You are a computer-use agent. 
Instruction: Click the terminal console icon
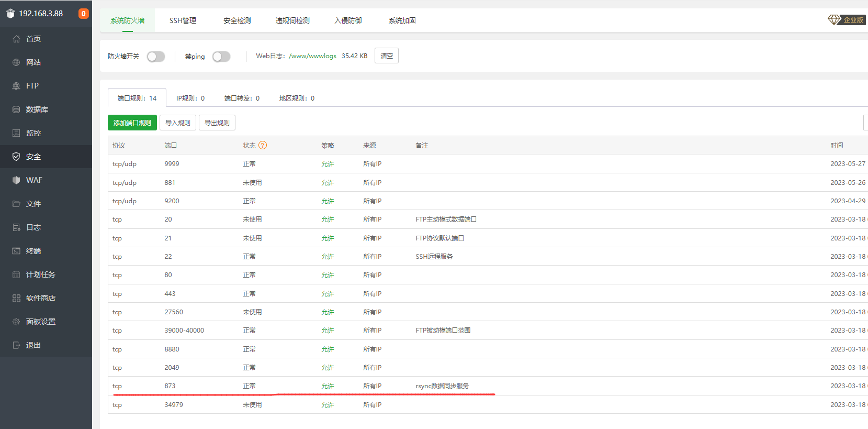coord(16,251)
